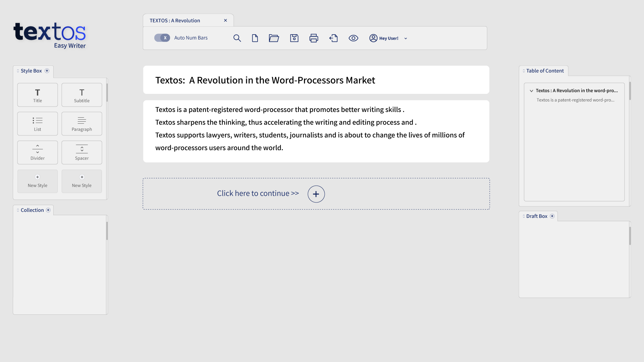Click the 'Click here to continue >>' link
The height and width of the screenshot is (362, 644).
pyautogui.click(x=258, y=193)
